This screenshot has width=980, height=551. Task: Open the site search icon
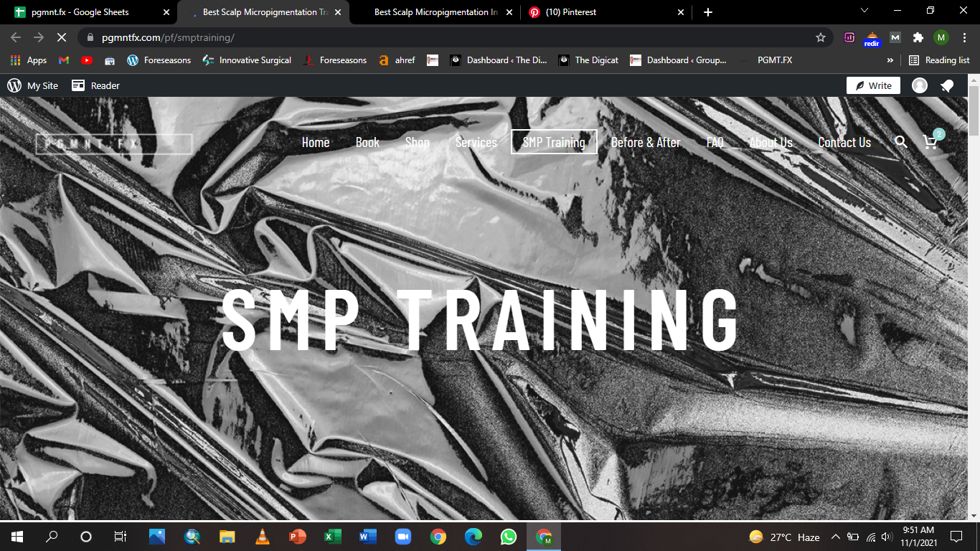(901, 142)
